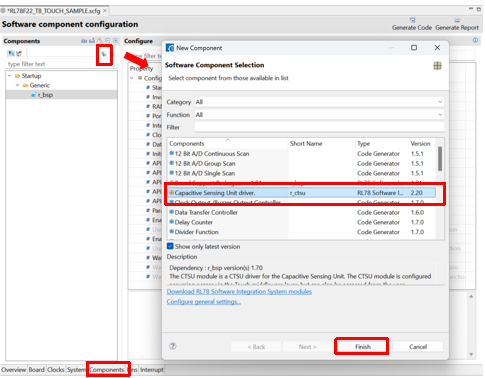The height and width of the screenshot is (378, 485).
Task: Click the help question mark icon in the dialog
Action: point(173,346)
